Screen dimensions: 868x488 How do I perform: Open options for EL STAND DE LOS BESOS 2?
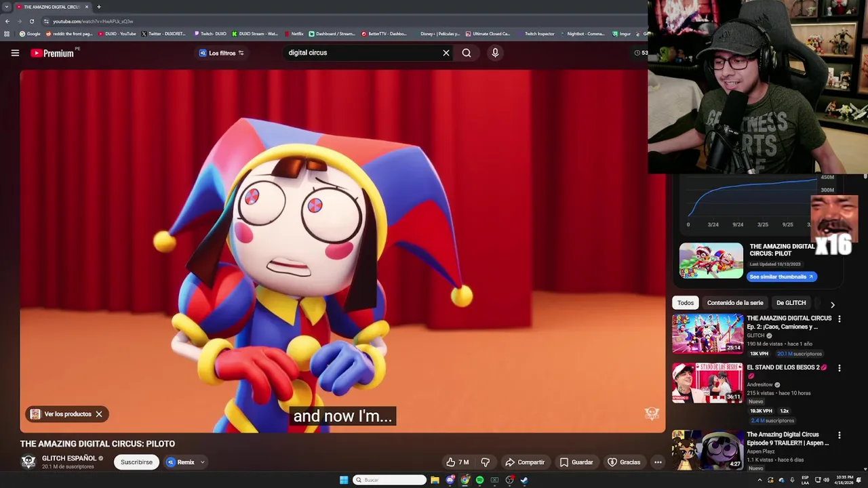click(x=840, y=368)
